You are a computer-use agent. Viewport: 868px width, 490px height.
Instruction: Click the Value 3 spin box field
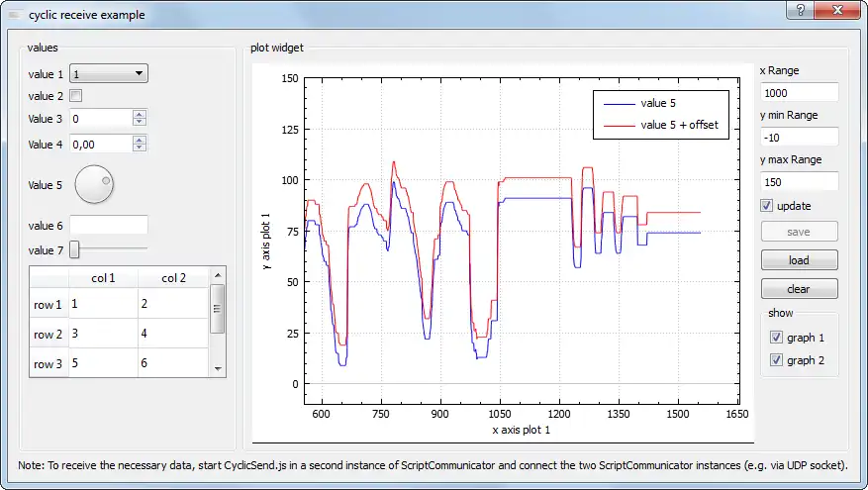tap(101, 119)
